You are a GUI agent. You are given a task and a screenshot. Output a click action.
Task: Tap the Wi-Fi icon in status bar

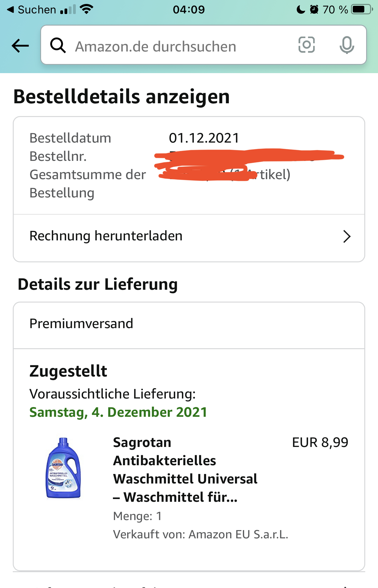[86, 9]
